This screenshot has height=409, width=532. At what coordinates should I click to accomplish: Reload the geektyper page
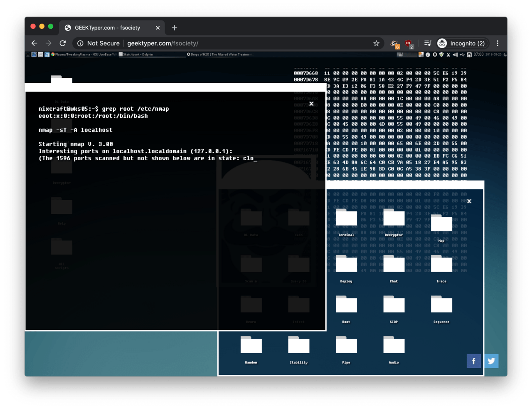[x=63, y=43]
